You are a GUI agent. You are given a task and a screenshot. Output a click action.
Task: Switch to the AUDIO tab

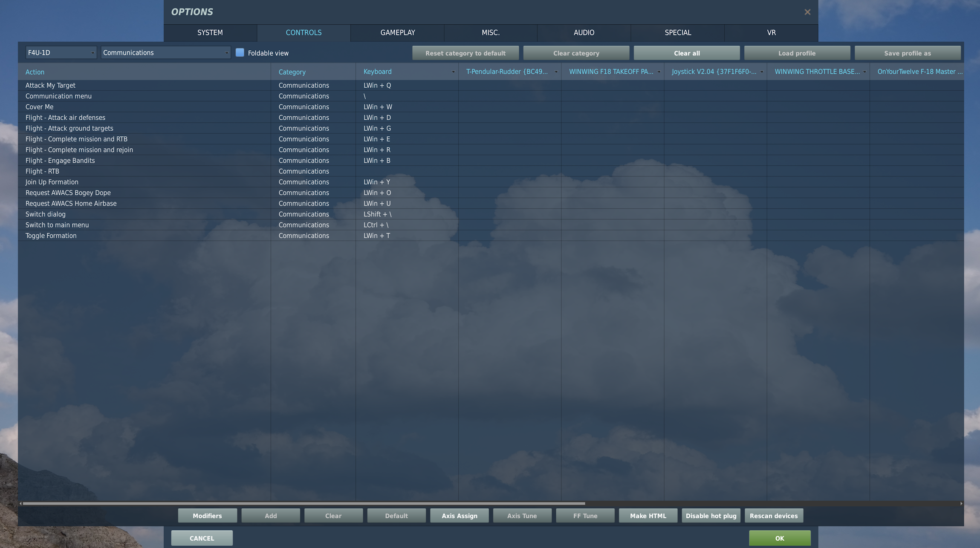coord(584,33)
